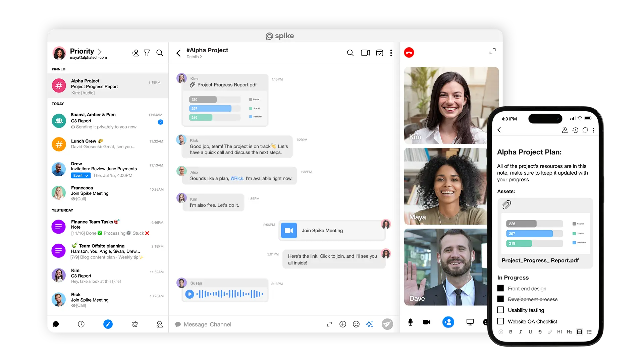Open the groups flower tab in bottom bar

click(135, 324)
